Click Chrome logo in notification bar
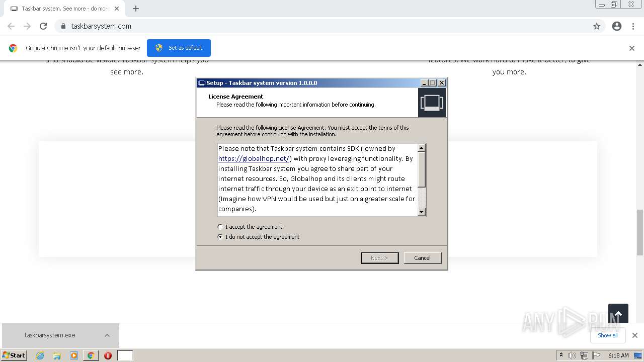Image resolution: width=644 pixels, height=362 pixels. click(13, 48)
